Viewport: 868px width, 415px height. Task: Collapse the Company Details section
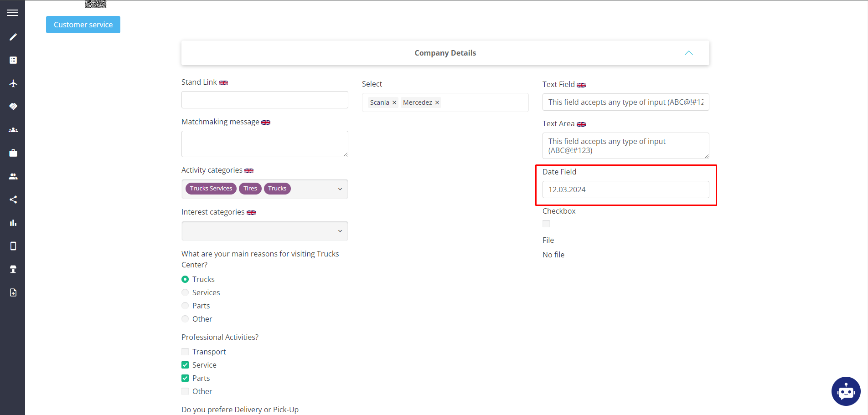[x=689, y=52]
